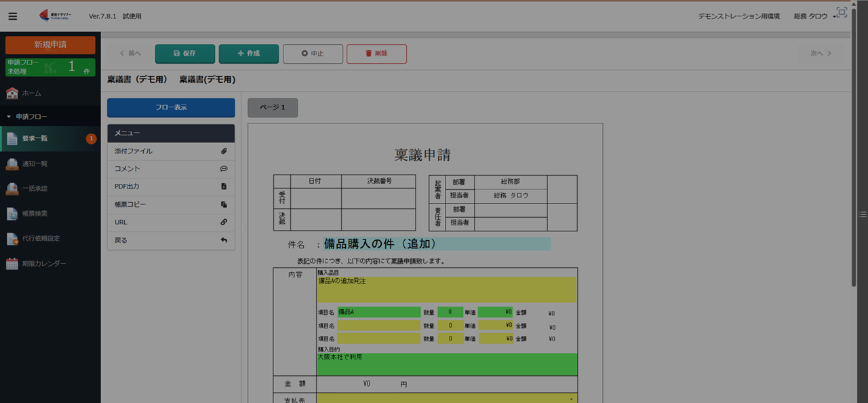Open the hamburger menu icon
This screenshot has width=868, height=403.
tap(13, 16)
